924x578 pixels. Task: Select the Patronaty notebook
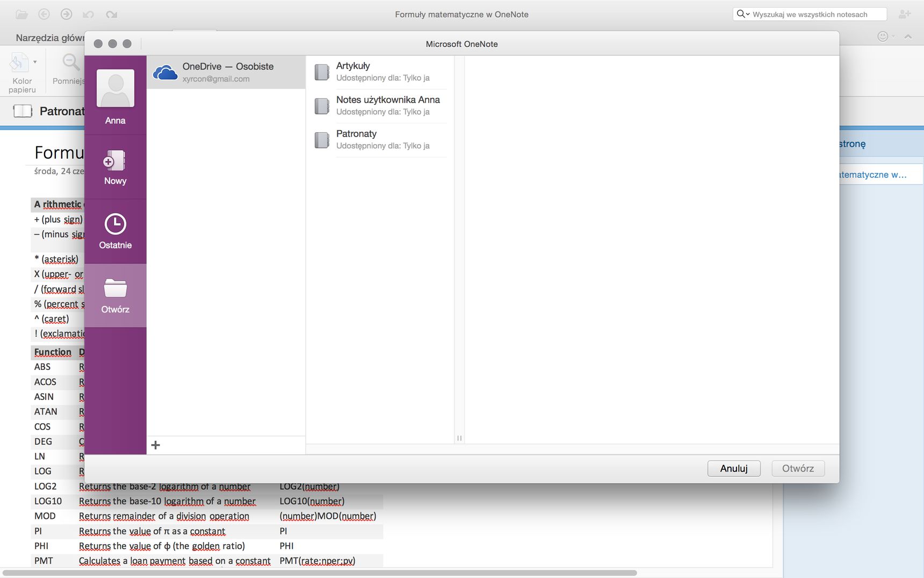[380, 139]
